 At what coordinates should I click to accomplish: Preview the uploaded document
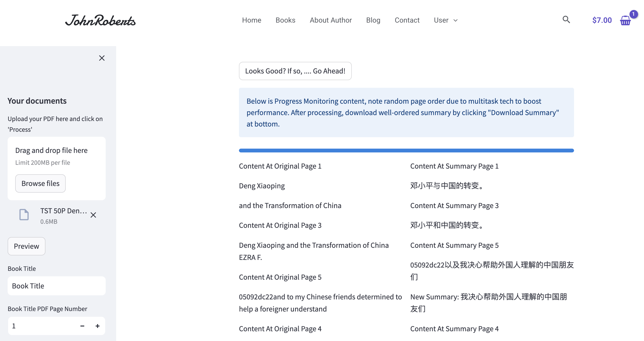(26, 246)
